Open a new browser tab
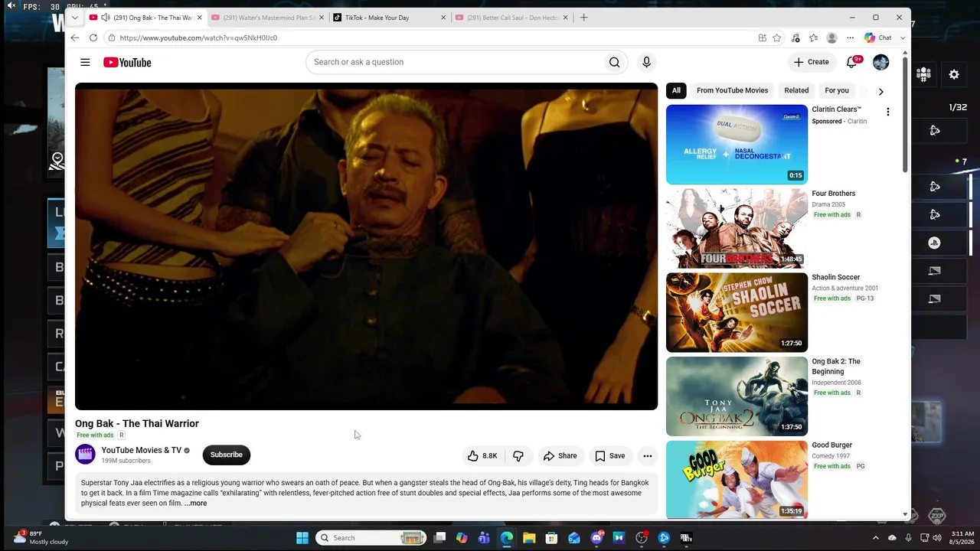 point(583,17)
